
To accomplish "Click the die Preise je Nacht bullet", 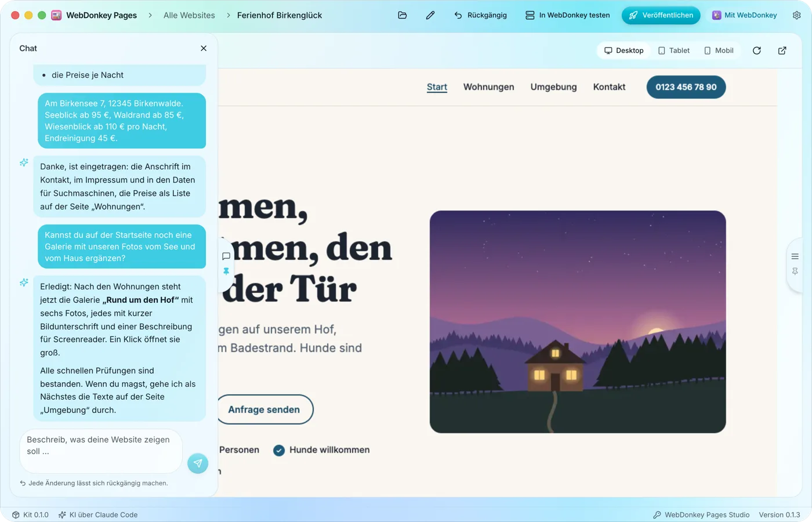I will click(88, 75).
